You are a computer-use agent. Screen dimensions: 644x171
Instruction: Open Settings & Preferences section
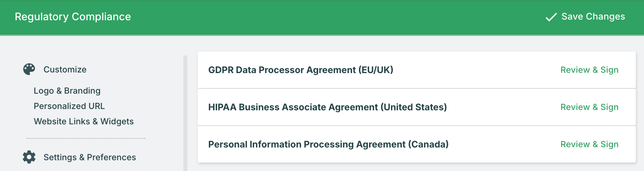(x=90, y=157)
